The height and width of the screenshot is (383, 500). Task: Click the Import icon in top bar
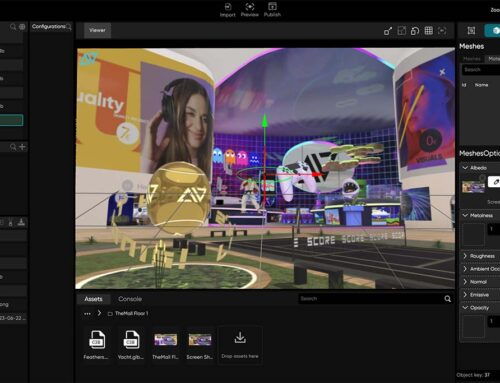[x=228, y=7]
